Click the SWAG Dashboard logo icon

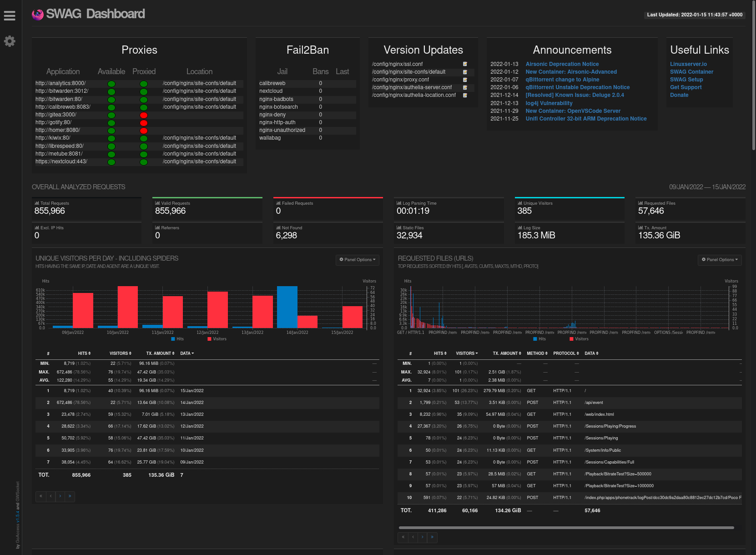click(38, 15)
